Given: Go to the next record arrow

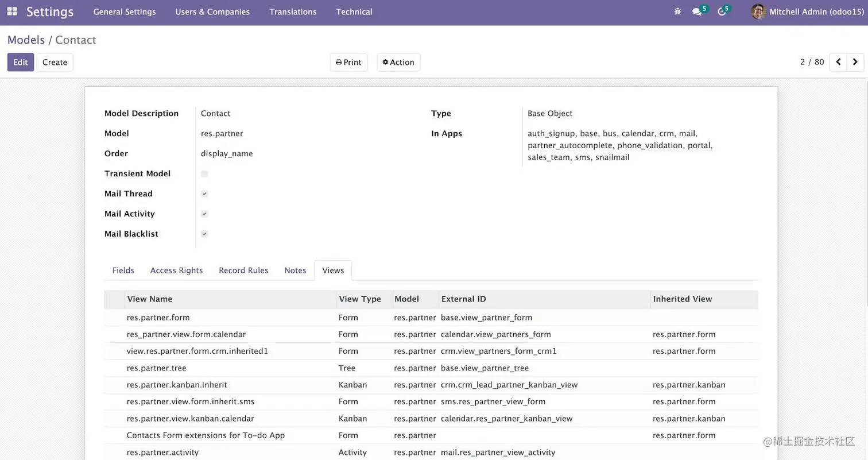Looking at the screenshot, I should (x=855, y=62).
